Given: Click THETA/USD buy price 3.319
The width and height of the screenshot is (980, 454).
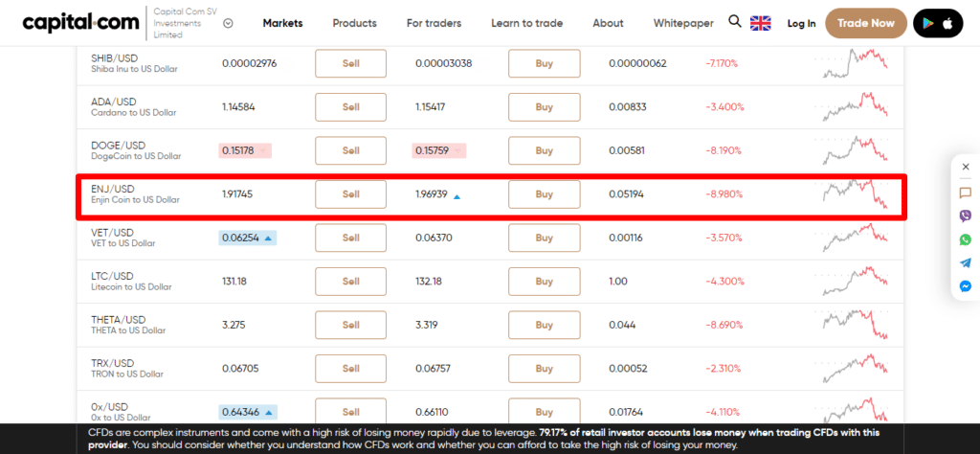Looking at the screenshot, I should (x=426, y=326).
